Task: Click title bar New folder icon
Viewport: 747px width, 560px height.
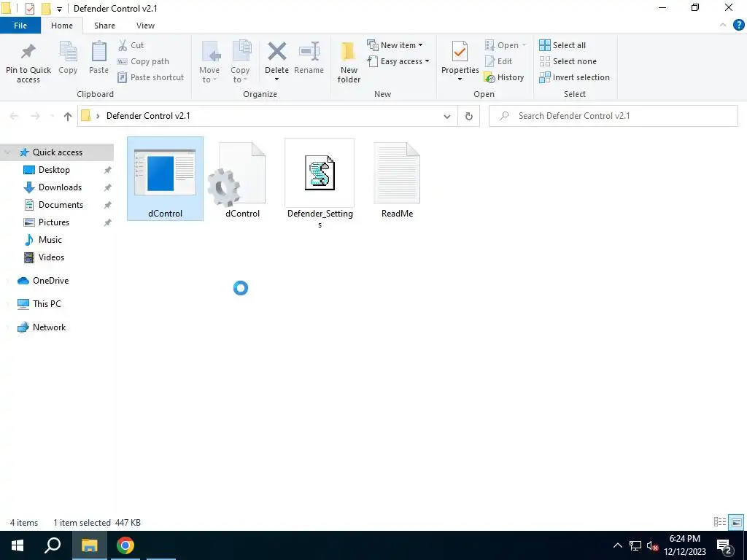Action: point(46,9)
